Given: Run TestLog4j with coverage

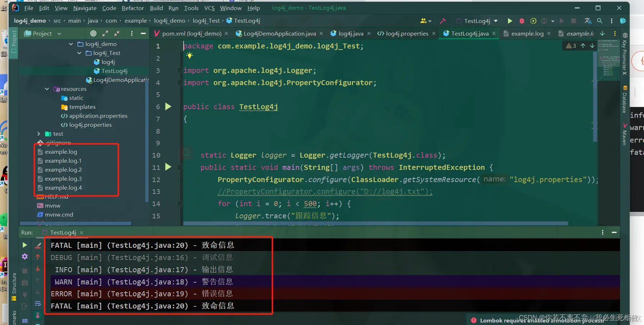Looking at the screenshot, I should (x=533, y=21).
